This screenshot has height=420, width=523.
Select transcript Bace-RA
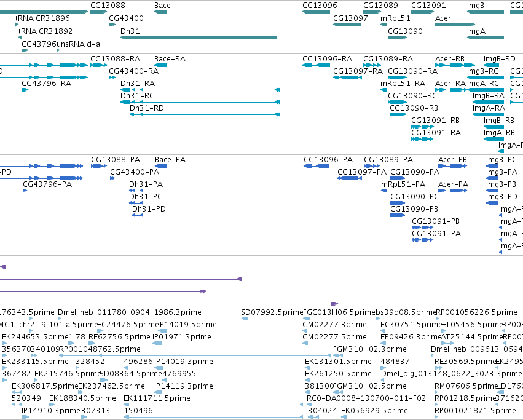coord(170,59)
